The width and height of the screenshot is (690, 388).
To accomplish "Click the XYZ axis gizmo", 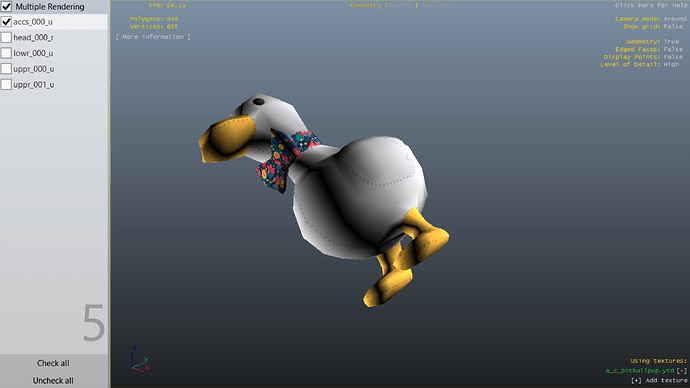I will (139, 359).
